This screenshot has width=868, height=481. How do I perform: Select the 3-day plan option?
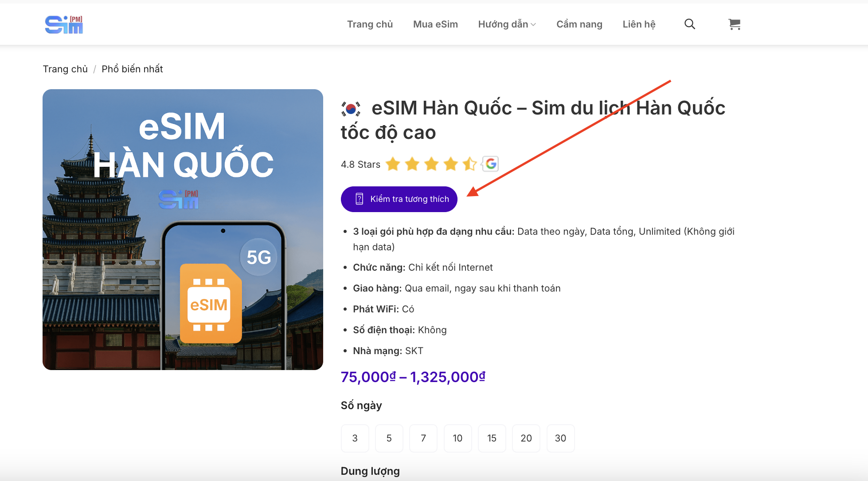pyautogui.click(x=355, y=438)
